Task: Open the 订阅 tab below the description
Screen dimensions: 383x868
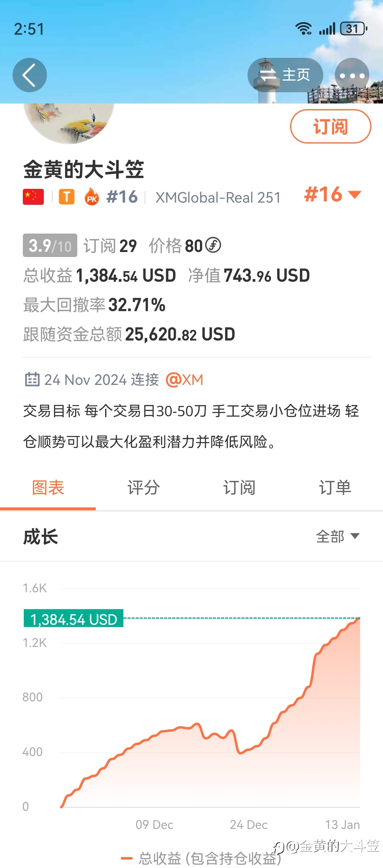Action: coord(239,487)
